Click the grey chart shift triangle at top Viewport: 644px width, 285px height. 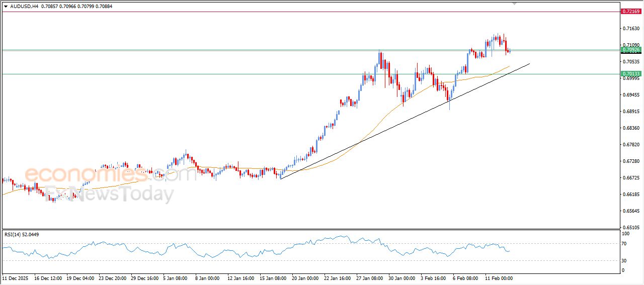tap(514, 3)
